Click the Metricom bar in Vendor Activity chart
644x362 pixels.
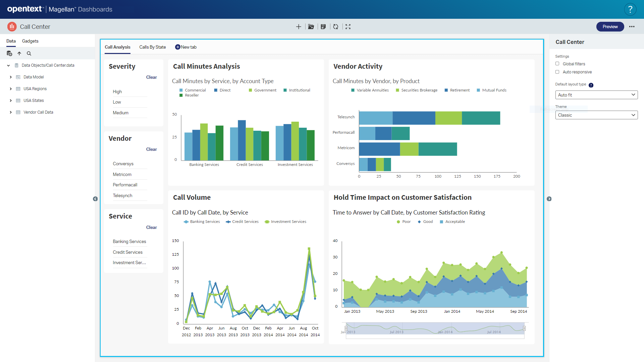(x=408, y=149)
